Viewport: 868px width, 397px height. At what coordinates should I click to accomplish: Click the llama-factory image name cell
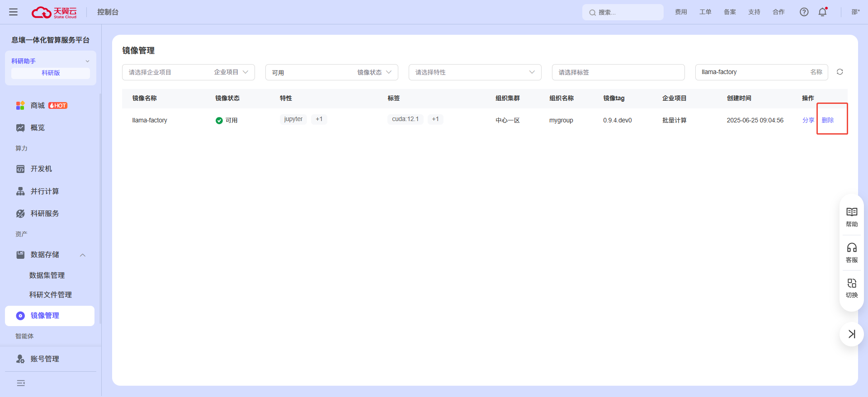pos(150,120)
